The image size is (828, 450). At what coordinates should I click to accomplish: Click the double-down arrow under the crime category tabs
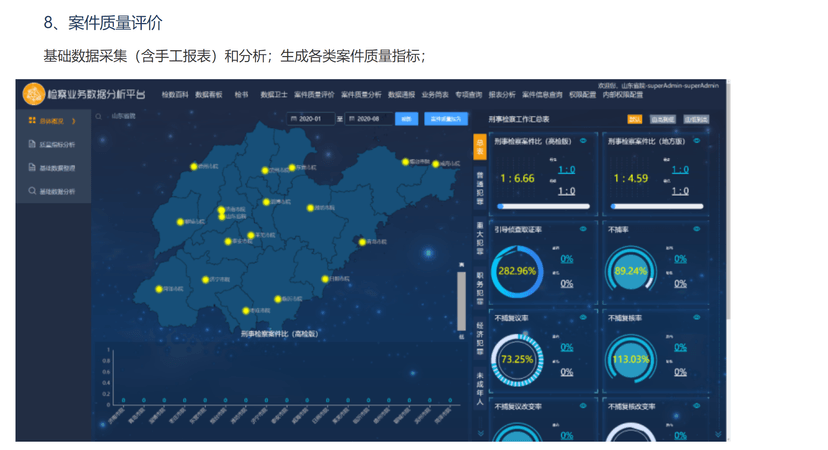pos(481,433)
